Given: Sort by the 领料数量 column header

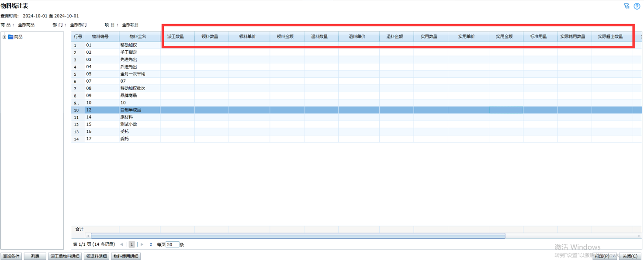Looking at the screenshot, I should (210, 37).
